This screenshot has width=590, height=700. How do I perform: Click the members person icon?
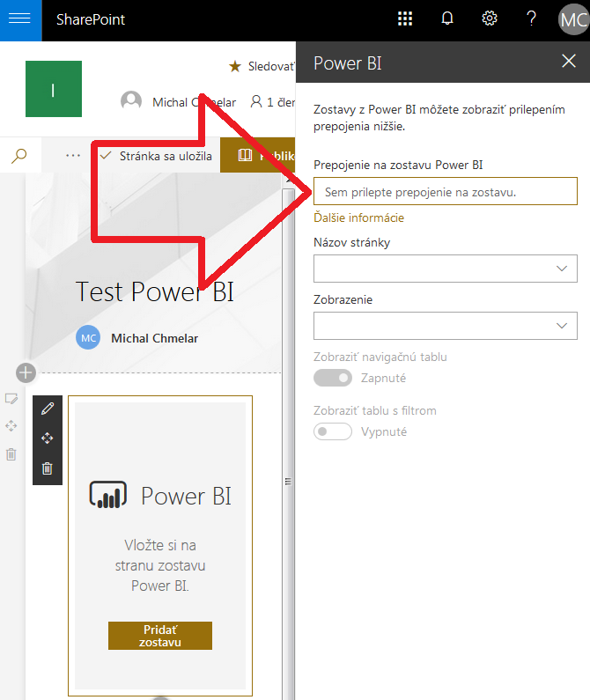pos(256,102)
